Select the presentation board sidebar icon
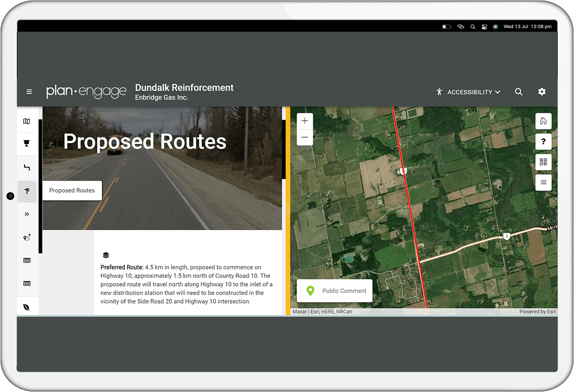The height and width of the screenshot is (392, 574). click(x=27, y=144)
